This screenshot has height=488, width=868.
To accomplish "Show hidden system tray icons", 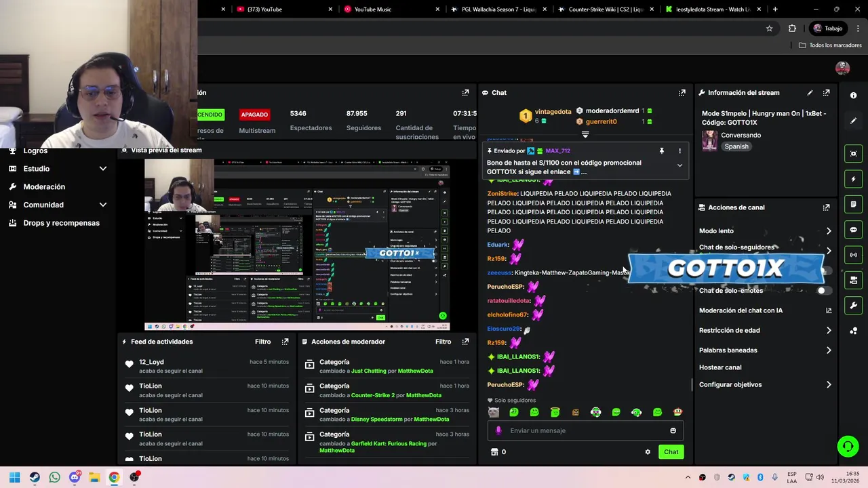I will point(688,477).
